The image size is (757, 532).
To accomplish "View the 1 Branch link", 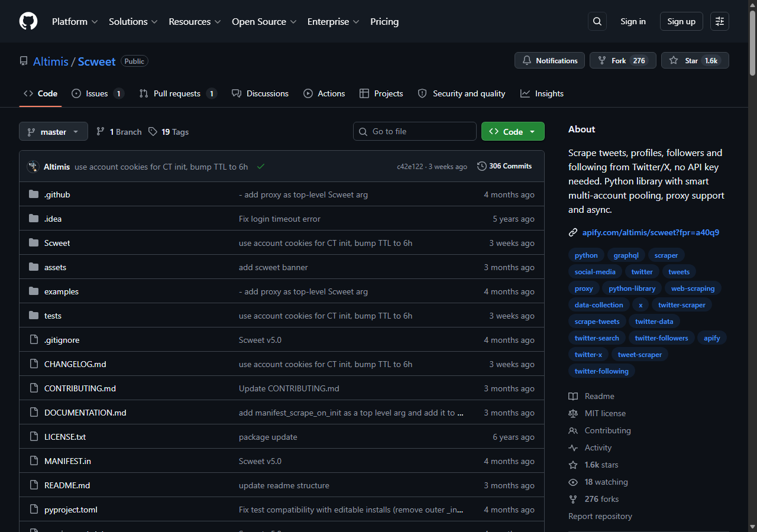I will 119,132.
